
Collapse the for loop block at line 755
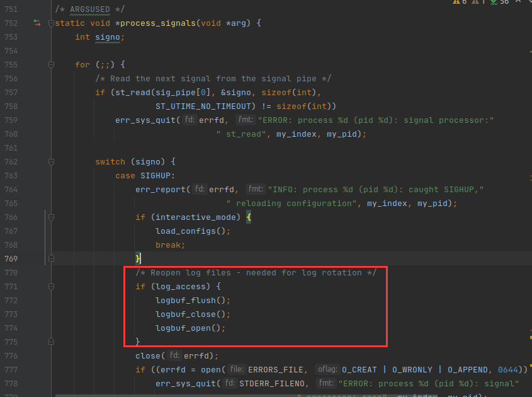51,65
